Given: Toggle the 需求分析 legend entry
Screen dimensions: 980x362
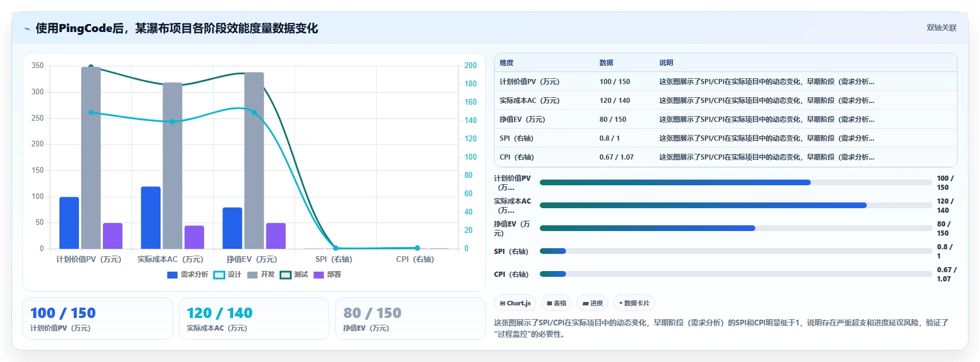Looking at the screenshot, I should 188,275.
